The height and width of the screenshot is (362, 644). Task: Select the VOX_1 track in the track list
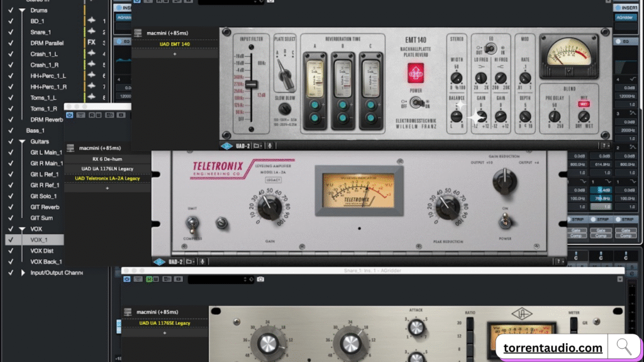click(x=39, y=239)
